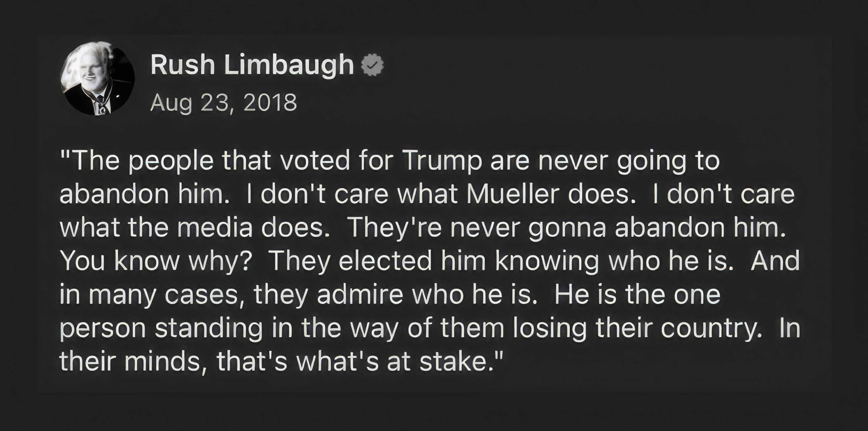Click the Aug 23, 2018 post date
This screenshot has height=431, width=868.
pos(223,102)
